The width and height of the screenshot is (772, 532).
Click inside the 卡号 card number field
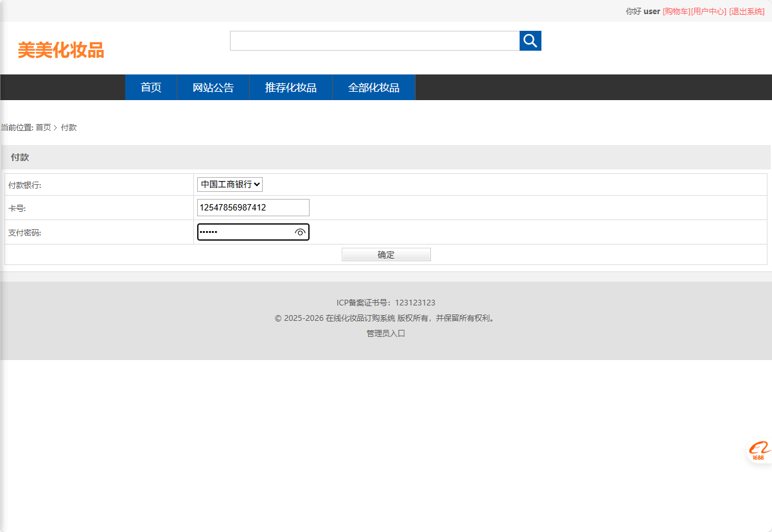252,207
